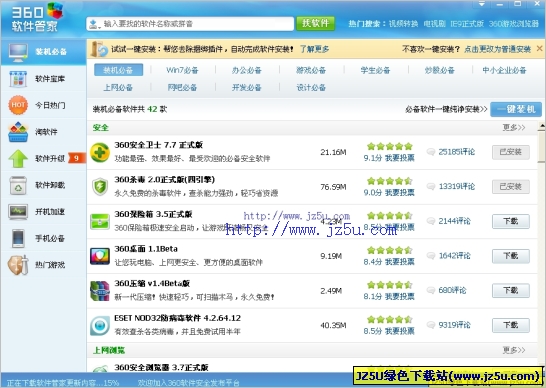Screen dimensions: 546x388
Task: Download 360压缩 v1.4Beta版
Action: 511,290
